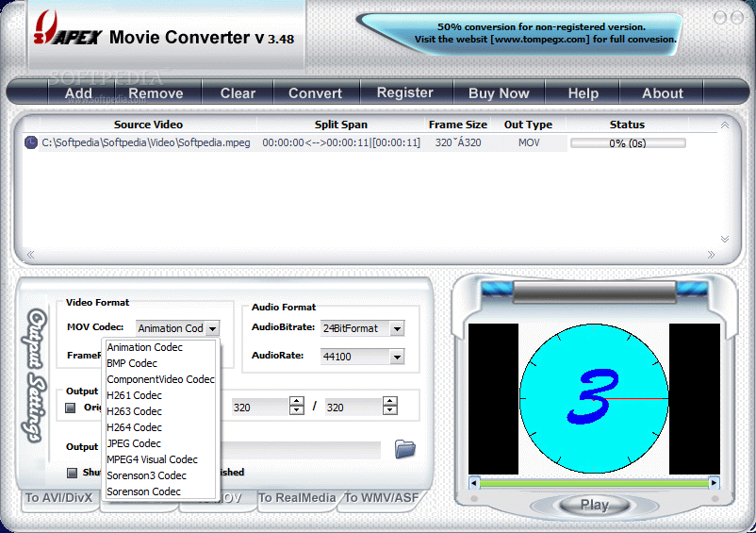Click the height field showing 320

click(353, 408)
